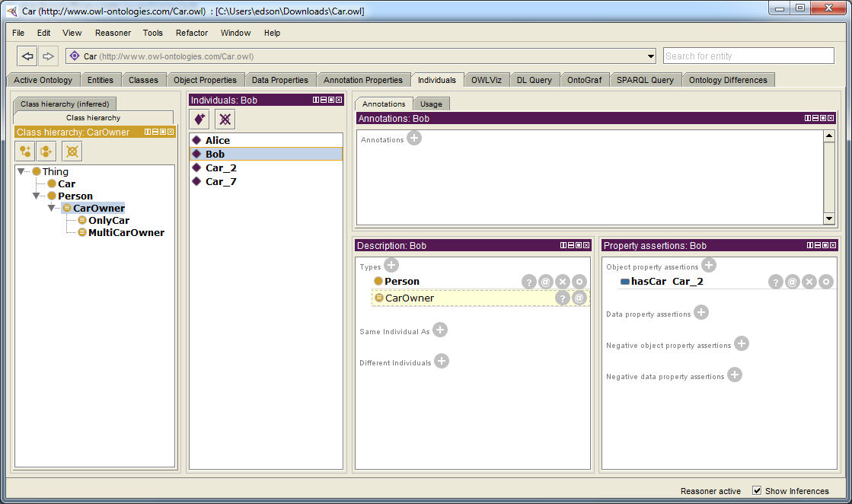Close the Annotations: Bob view icon

tap(831, 118)
